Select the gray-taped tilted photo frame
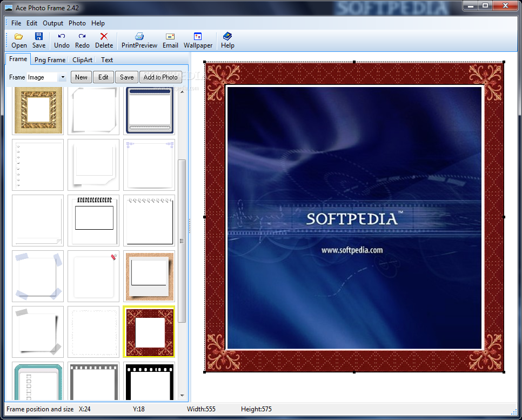 tap(38, 332)
